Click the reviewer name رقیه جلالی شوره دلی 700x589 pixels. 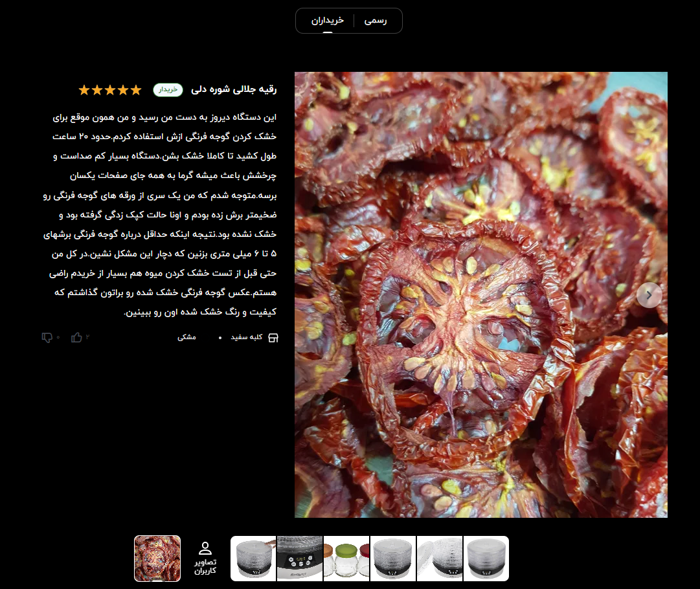234,90
